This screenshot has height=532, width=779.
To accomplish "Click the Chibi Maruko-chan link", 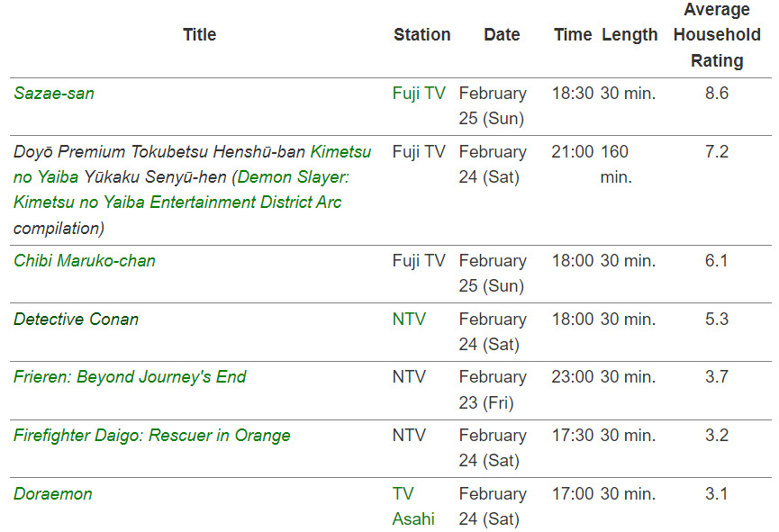I will click(x=85, y=261).
